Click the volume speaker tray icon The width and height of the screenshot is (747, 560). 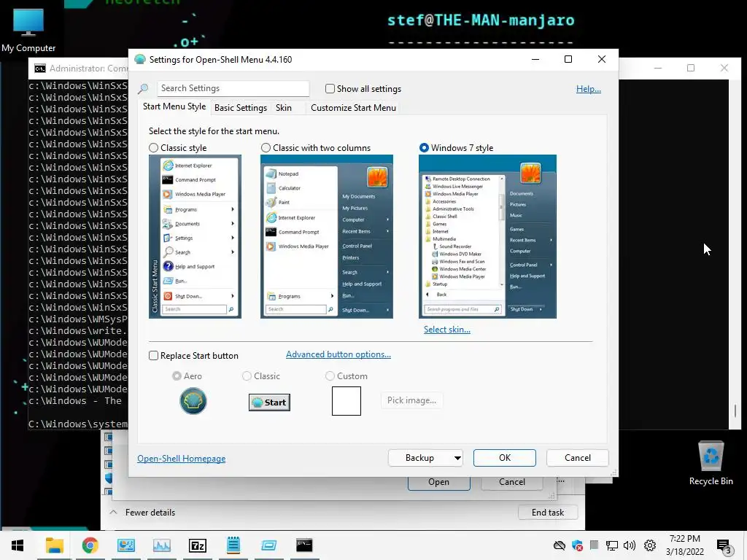pyautogui.click(x=630, y=545)
